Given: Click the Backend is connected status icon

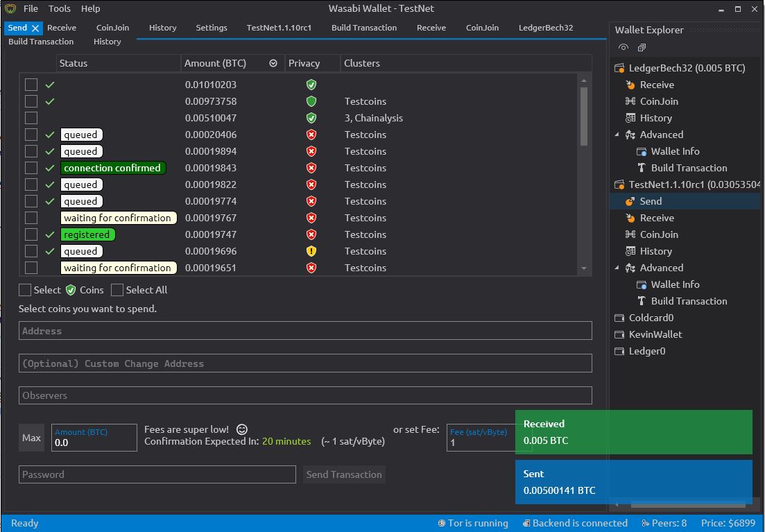Looking at the screenshot, I should click(526, 523).
